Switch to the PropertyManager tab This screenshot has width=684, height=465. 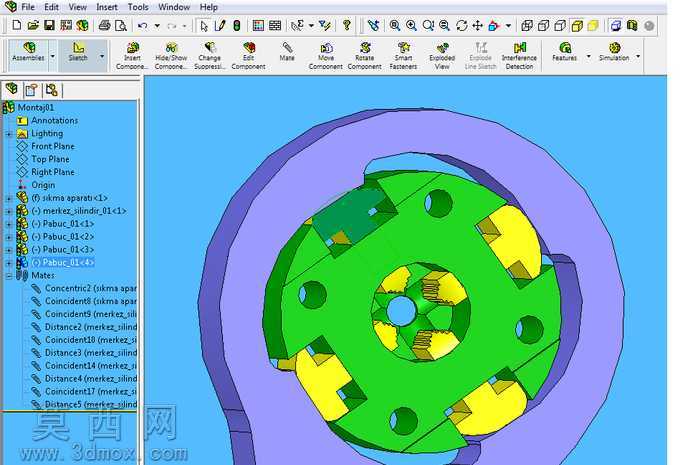click(31, 90)
